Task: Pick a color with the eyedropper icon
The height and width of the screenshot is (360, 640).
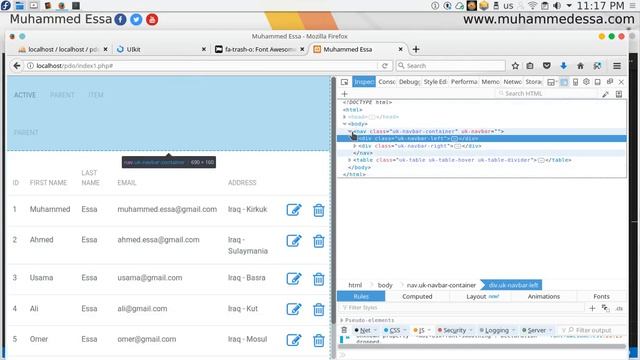Action: (605, 94)
